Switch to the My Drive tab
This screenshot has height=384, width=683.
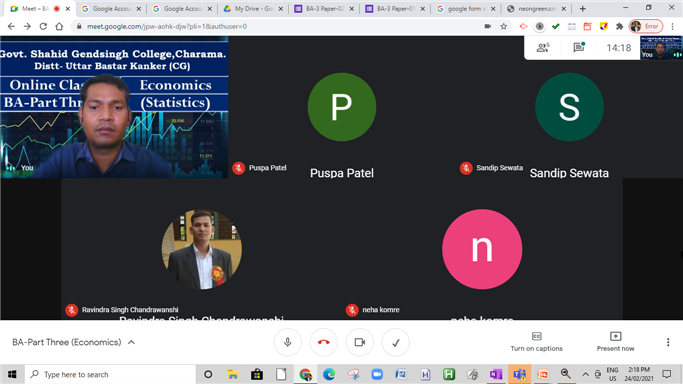(253, 9)
